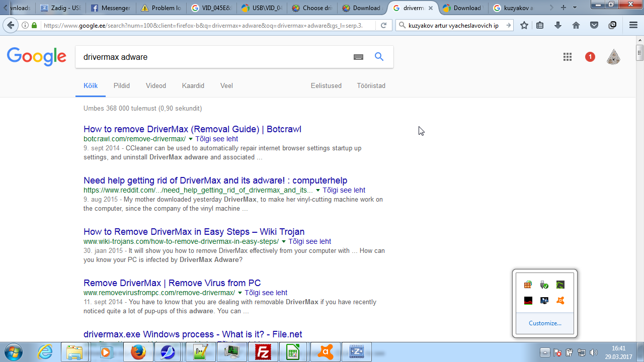Click Customize... in tray popup

click(545, 323)
